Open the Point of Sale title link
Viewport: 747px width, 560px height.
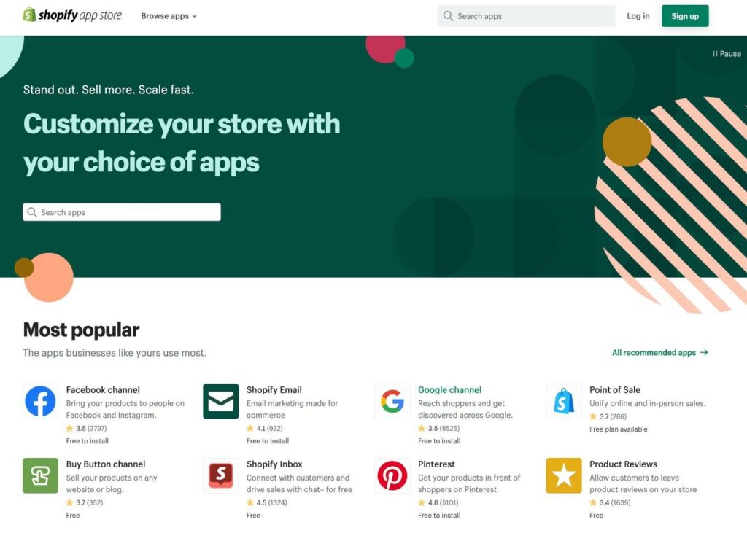(614, 389)
